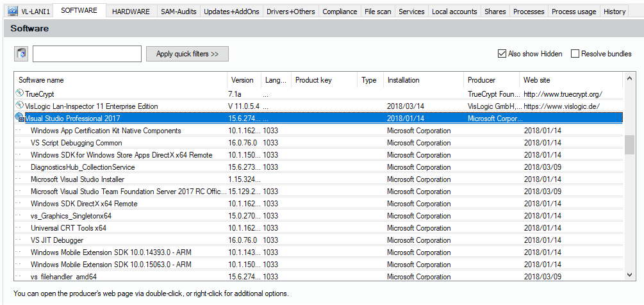Click the vislogic.de web site entry
The width and height of the screenshot is (644, 305).
[561, 106]
